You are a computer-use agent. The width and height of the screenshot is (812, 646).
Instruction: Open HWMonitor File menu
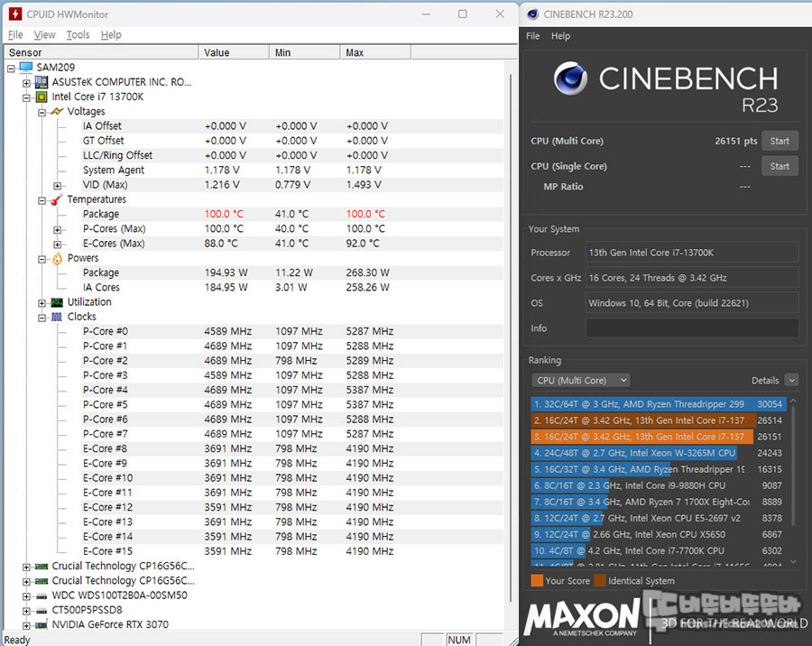pos(15,34)
